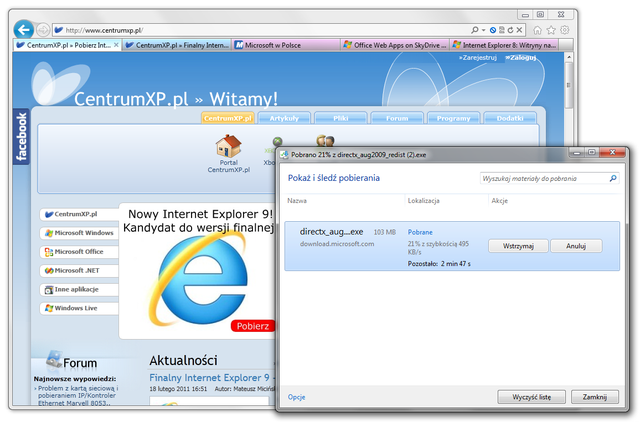Viewport: 640px width, 422px height.
Task: Select the Artykuły site tab
Action: click(x=284, y=118)
